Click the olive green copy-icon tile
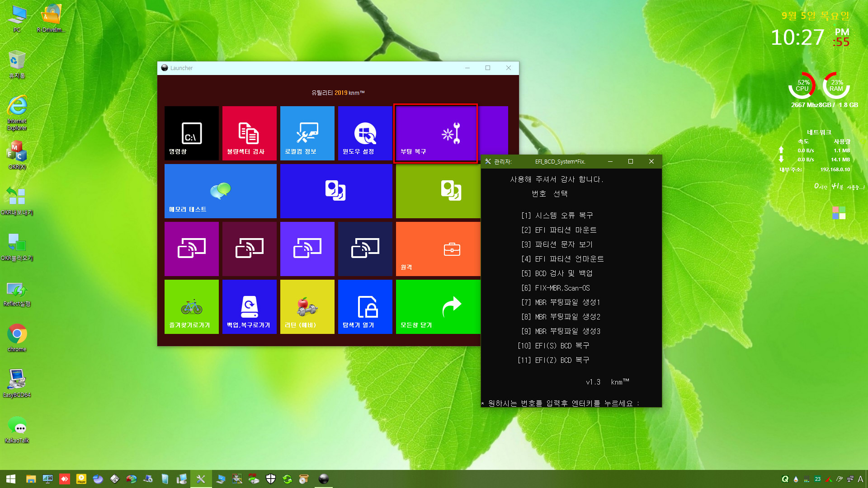The image size is (868, 488). [x=438, y=191]
